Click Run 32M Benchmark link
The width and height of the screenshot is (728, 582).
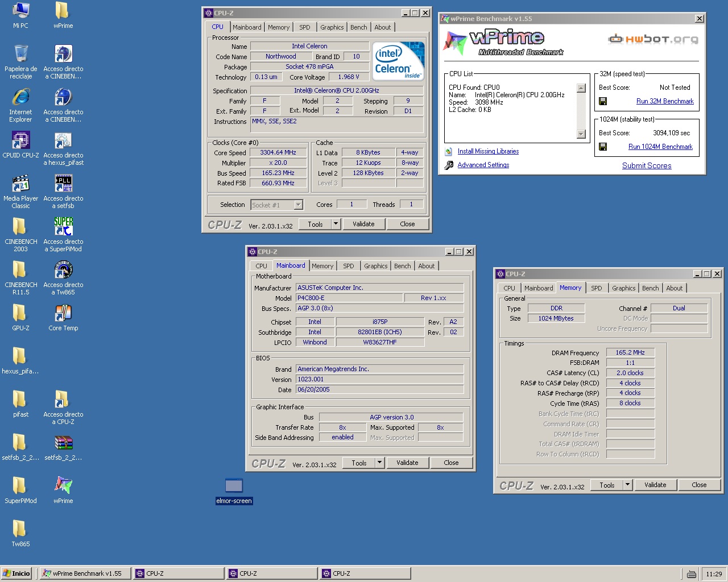(x=665, y=101)
